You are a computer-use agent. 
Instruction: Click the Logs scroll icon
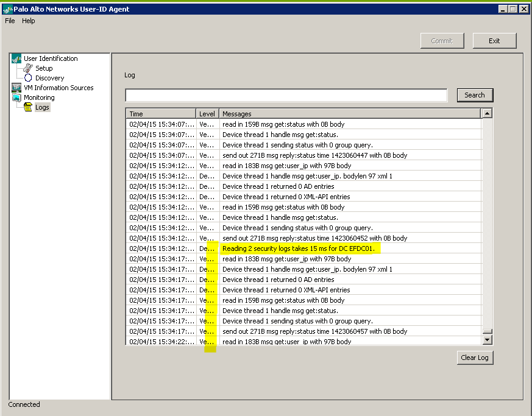28,107
